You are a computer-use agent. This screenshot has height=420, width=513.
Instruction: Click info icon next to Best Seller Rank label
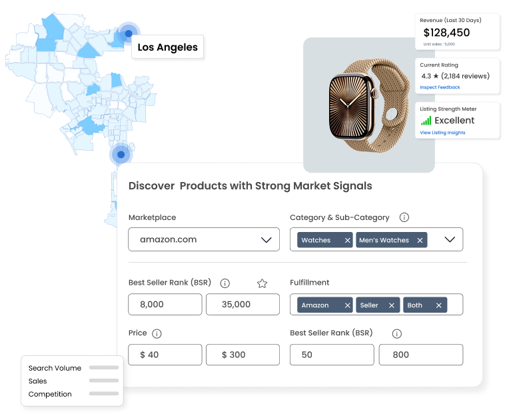click(225, 283)
